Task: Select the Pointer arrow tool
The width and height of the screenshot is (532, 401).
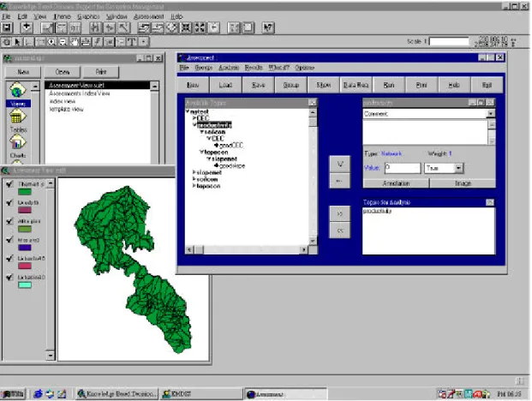Action: click(18, 42)
